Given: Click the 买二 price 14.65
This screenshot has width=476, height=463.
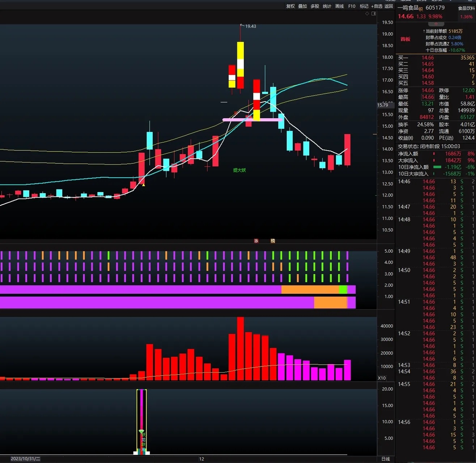Looking at the screenshot, I should point(428,64).
